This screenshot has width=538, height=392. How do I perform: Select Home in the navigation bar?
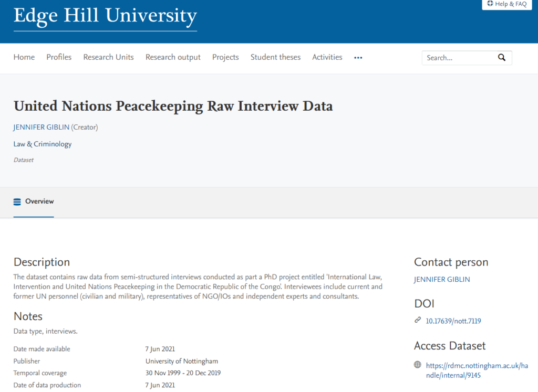tap(24, 57)
